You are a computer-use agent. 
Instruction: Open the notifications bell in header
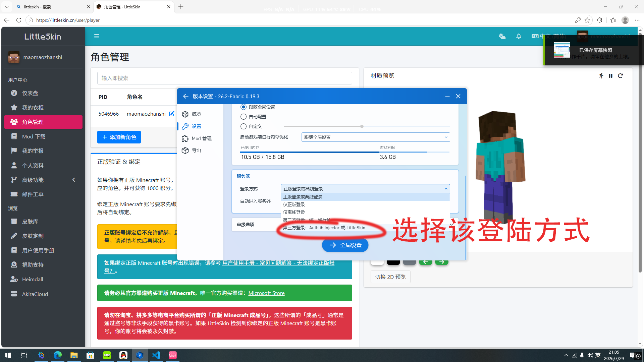519,36
